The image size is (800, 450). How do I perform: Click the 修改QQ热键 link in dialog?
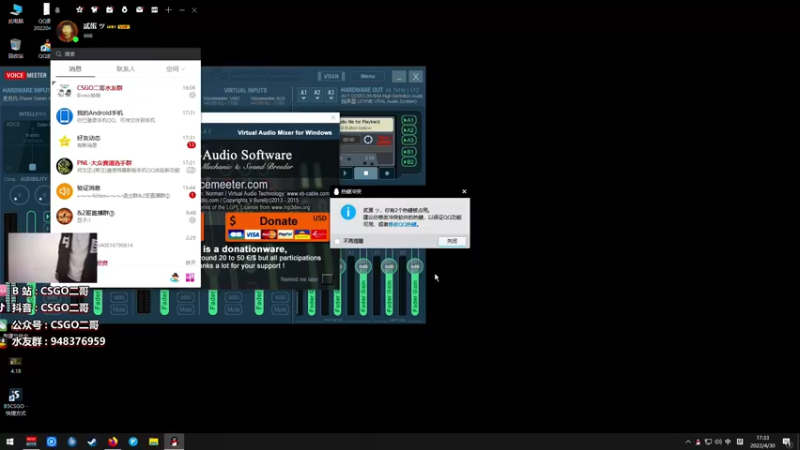point(403,224)
